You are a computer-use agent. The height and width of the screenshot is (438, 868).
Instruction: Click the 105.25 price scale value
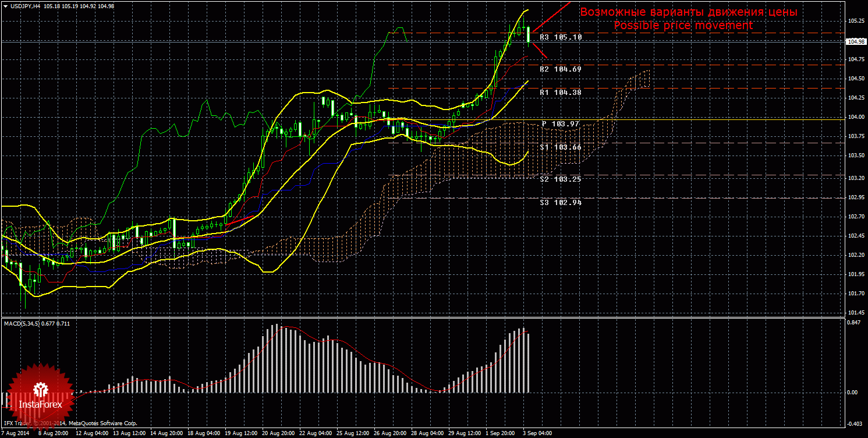pos(855,21)
